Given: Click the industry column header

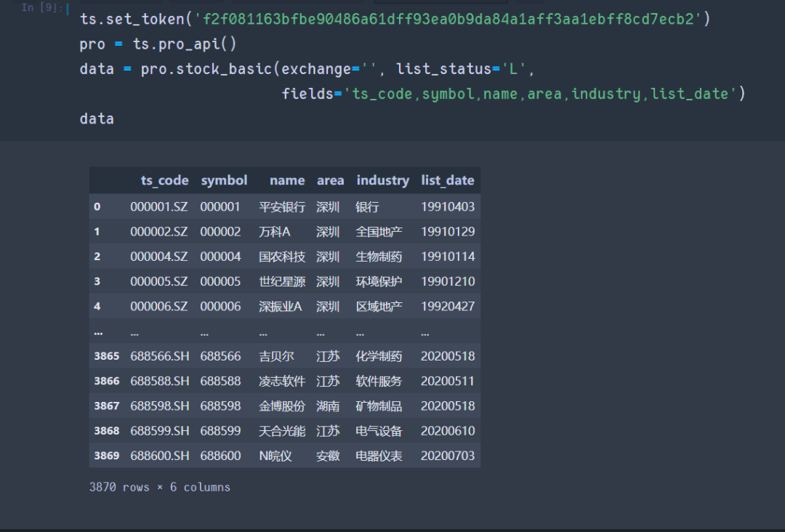Looking at the screenshot, I should tap(382, 180).
